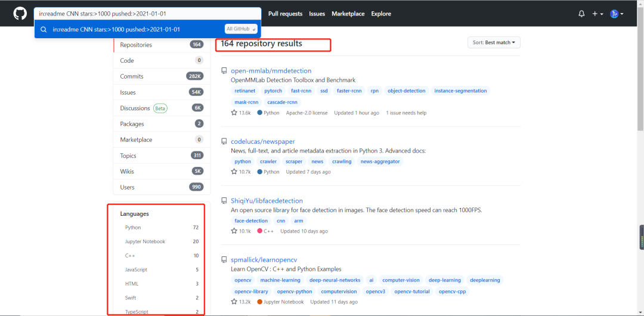Focus the GitHub search input field

coord(147,14)
